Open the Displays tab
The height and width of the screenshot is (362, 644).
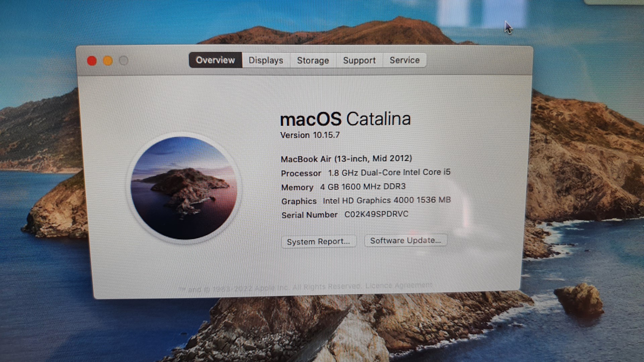[266, 60]
